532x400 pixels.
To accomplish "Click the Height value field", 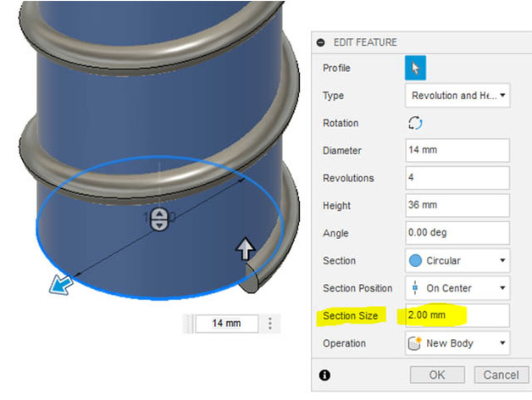I will pos(457,206).
